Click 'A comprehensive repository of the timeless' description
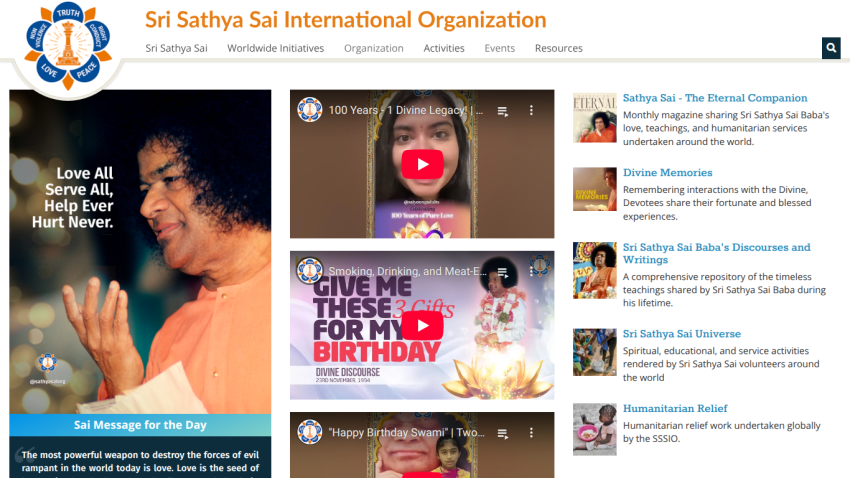850x478 pixels. [724, 290]
